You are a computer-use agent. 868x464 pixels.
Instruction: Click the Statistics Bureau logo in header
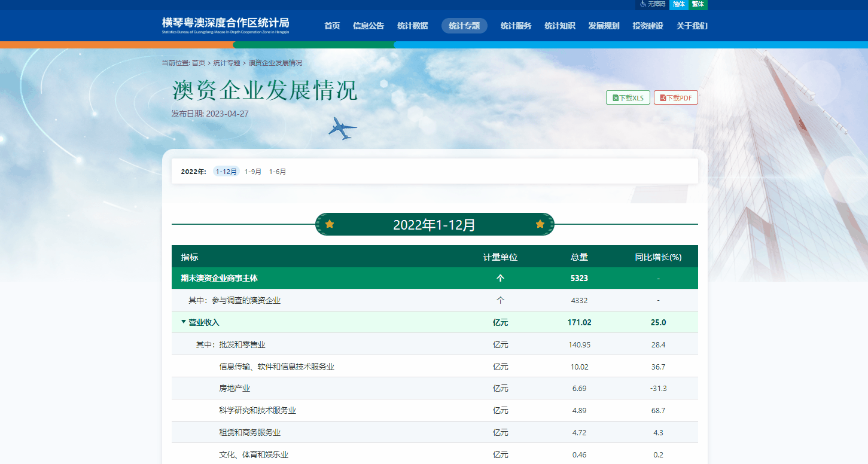[x=226, y=25]
